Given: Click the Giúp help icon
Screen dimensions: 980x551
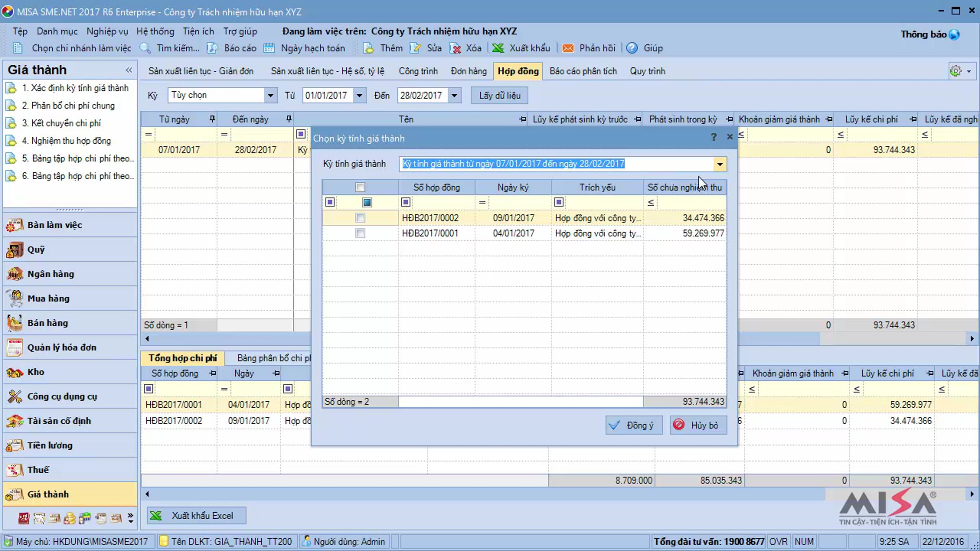Looking at the screenshot, I should point(632,48).
